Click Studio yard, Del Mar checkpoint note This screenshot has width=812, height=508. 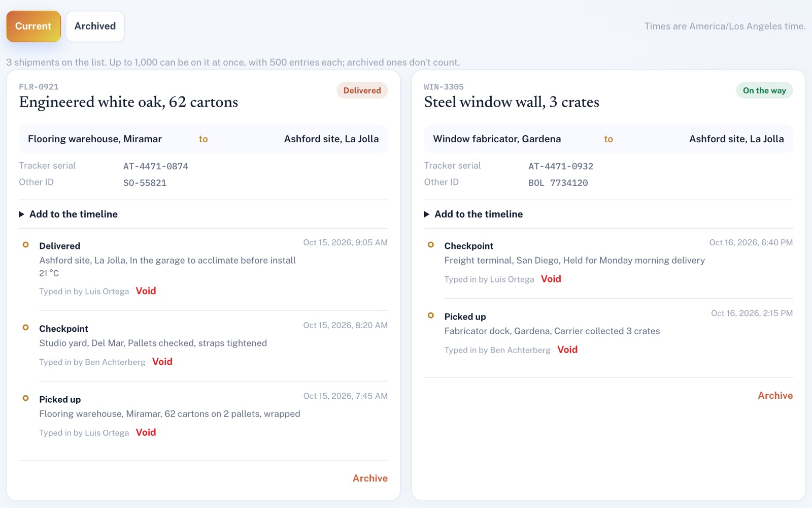pos(153,343)
